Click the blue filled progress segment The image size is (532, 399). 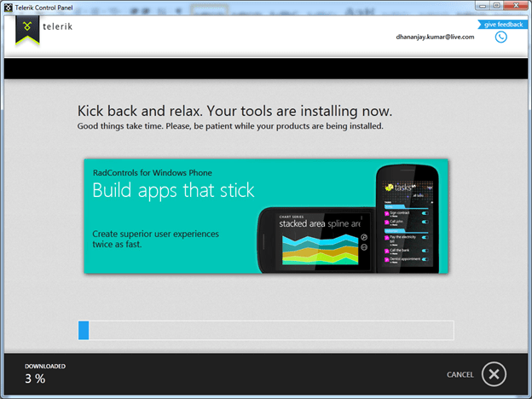click(84, 330)
